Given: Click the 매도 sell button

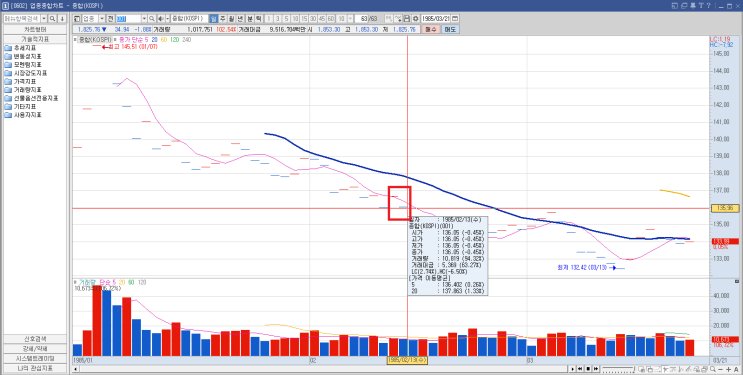Looking at the screenshot, I should point(450,29).
